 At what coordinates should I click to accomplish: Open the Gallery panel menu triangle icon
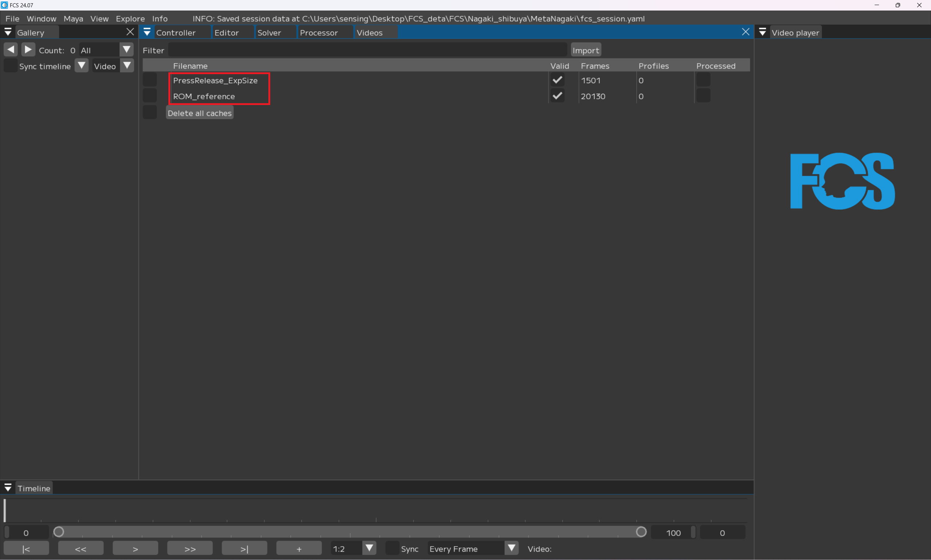8,32
